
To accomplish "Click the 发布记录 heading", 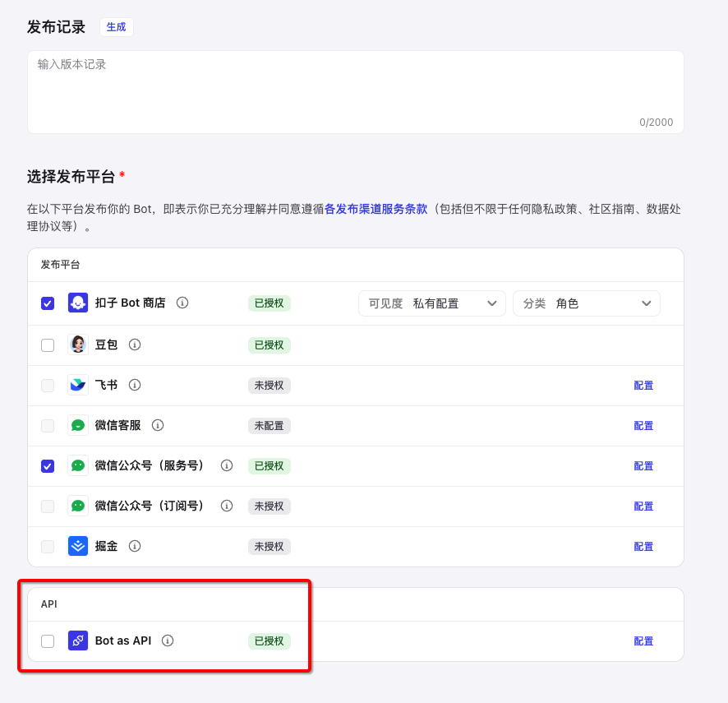I will (x=56, y=27).
